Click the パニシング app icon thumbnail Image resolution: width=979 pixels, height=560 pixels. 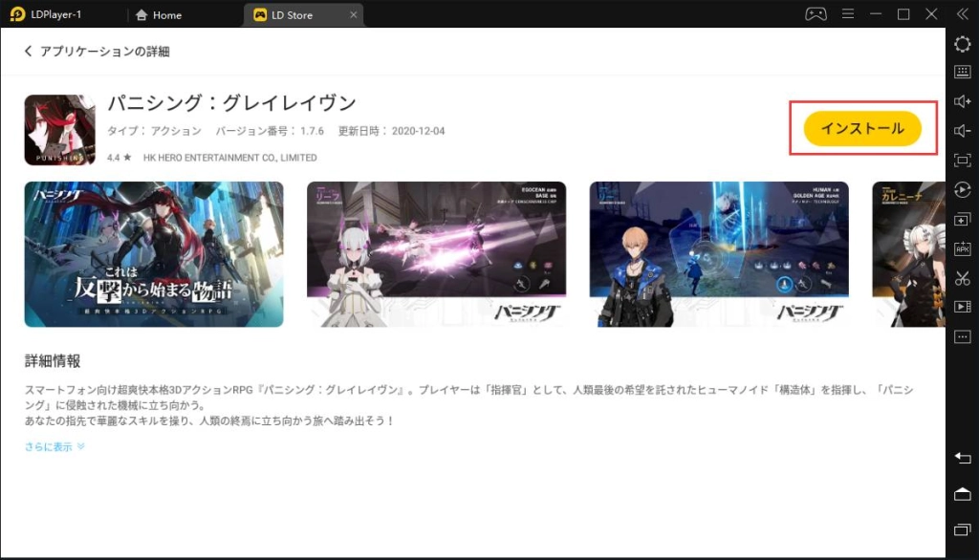click(x=60, y=130)
